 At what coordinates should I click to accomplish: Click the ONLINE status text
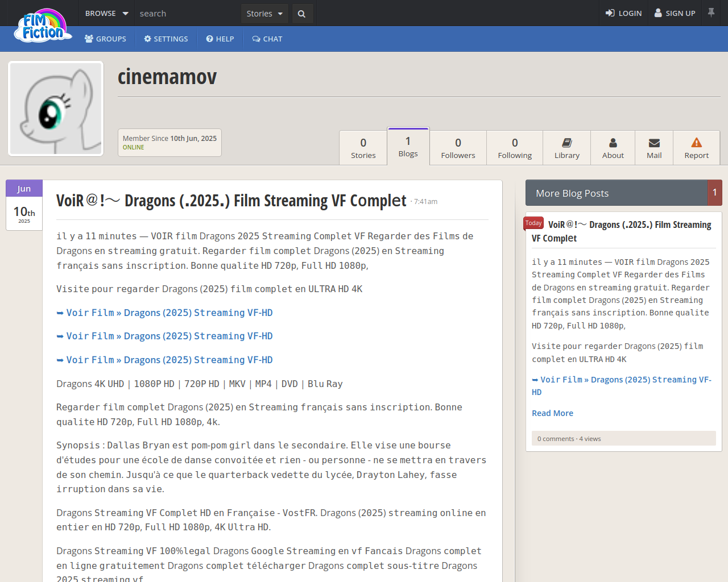point(134,147)
